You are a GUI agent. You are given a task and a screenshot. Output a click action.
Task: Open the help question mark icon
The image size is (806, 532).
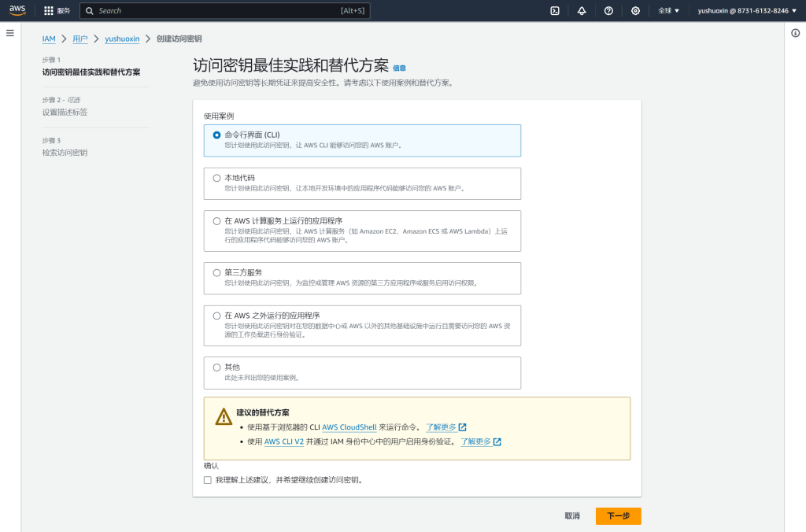tap(608, 11)
